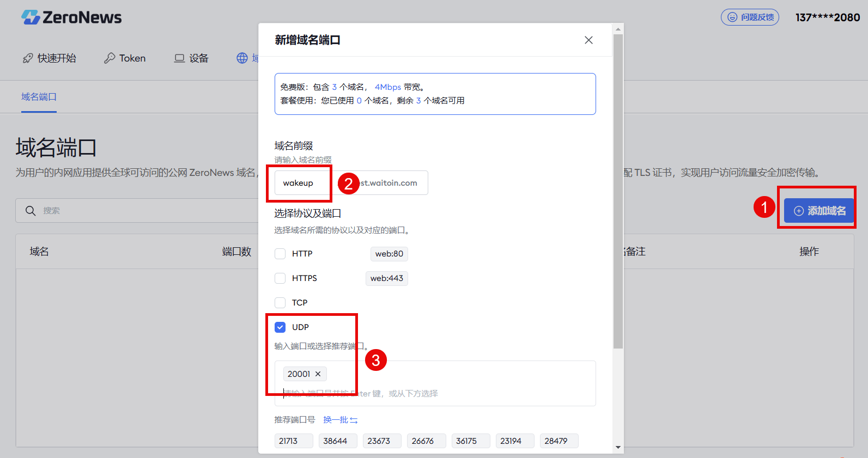The image size is (868, 458).
Task: Click the globe icon in navigation
Action: pyautogui.click(x=242, y=58)
